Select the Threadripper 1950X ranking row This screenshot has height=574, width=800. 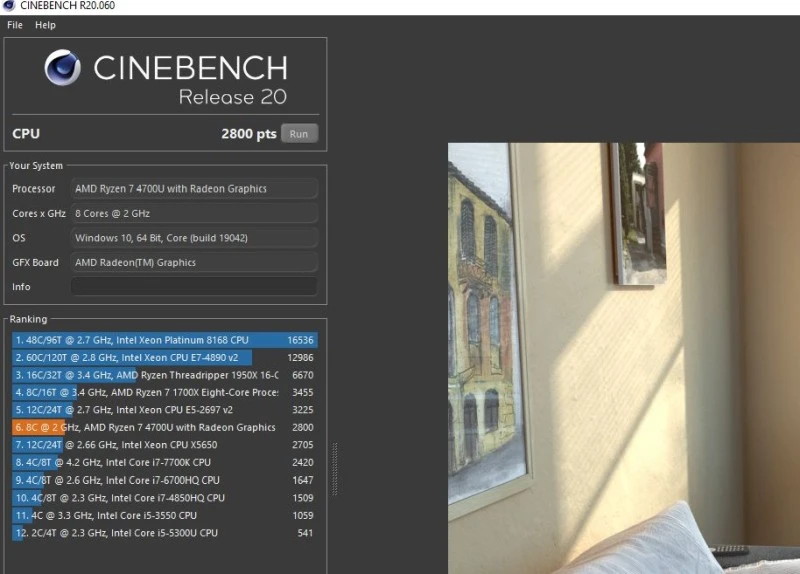[x=165, y=375]
